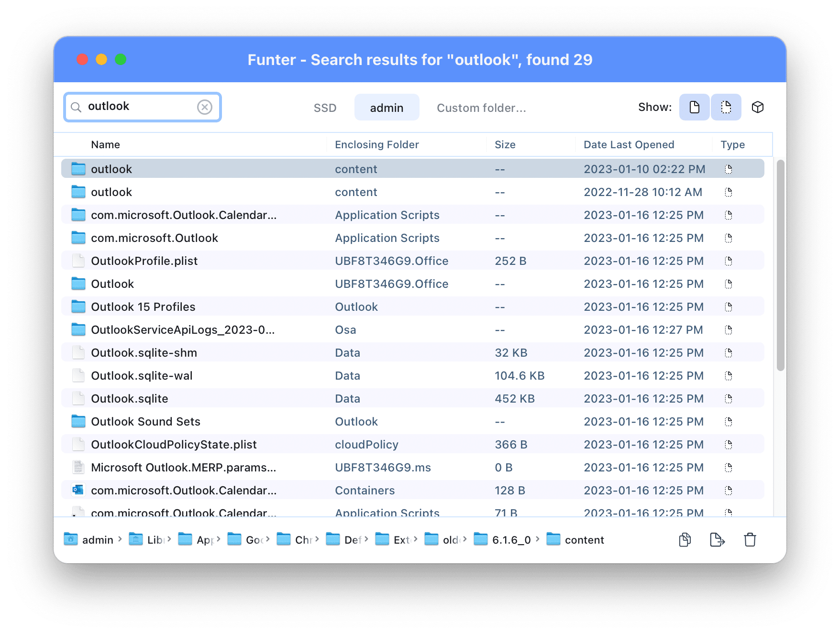This screenshot has width=840, height=634.
Task: Click the vertical scrollbar thumb
Action: click(781, 265)
